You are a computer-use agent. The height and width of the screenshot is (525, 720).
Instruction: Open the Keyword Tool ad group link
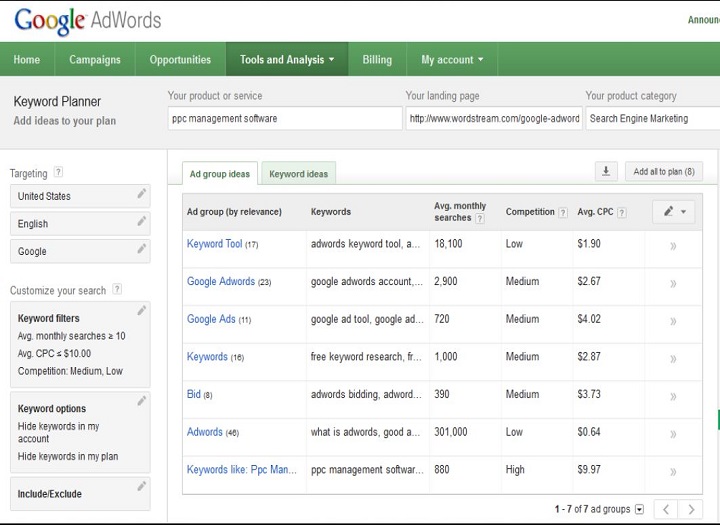[214, 244]
